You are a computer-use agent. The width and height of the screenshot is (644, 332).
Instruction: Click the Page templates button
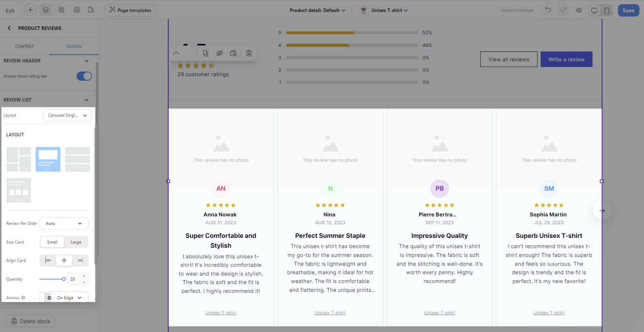coord(130,10)
